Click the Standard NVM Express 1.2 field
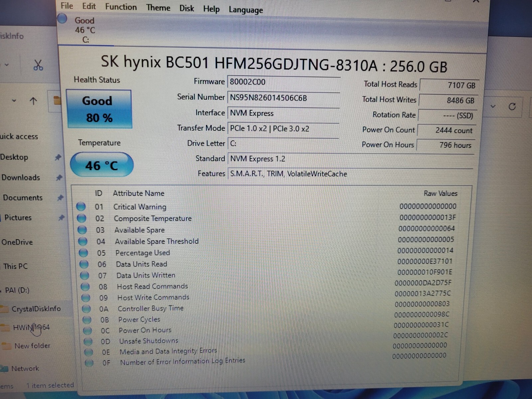This screenshot has height=399, width=532. 350,159
